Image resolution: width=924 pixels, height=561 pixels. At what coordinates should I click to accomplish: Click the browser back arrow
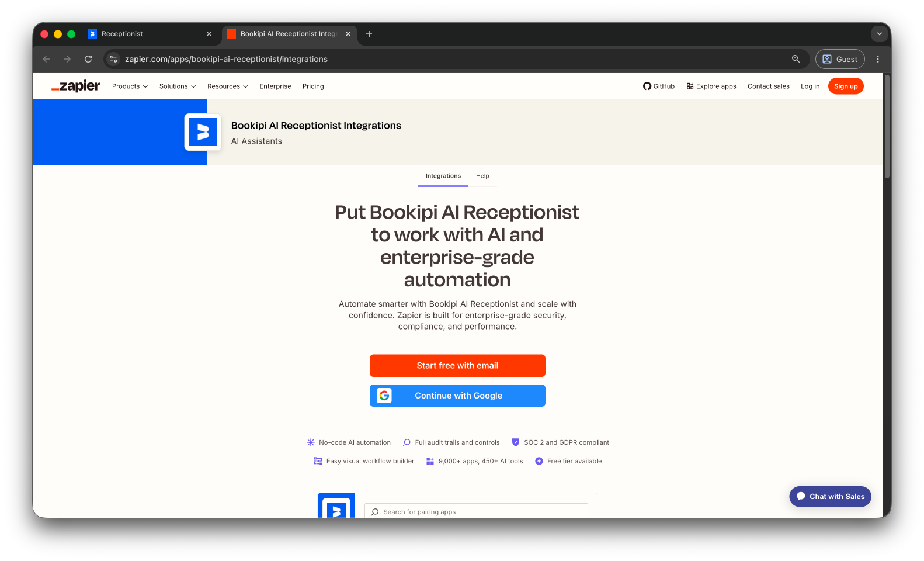tap(46, 59)
